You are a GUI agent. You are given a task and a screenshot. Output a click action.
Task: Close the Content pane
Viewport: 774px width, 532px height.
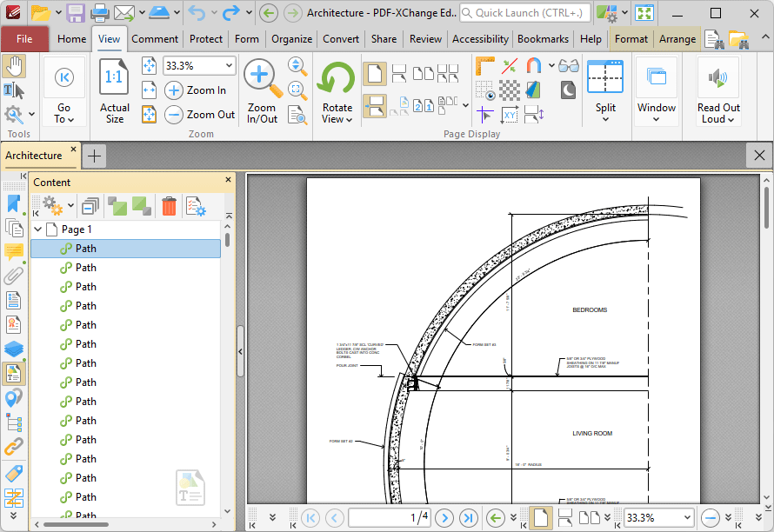click(228, 180)
